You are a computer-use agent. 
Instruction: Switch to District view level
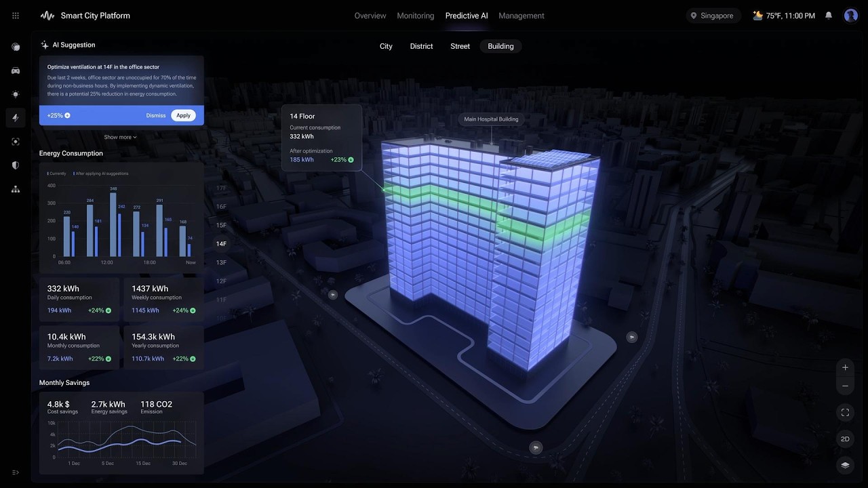pos(421,46)
